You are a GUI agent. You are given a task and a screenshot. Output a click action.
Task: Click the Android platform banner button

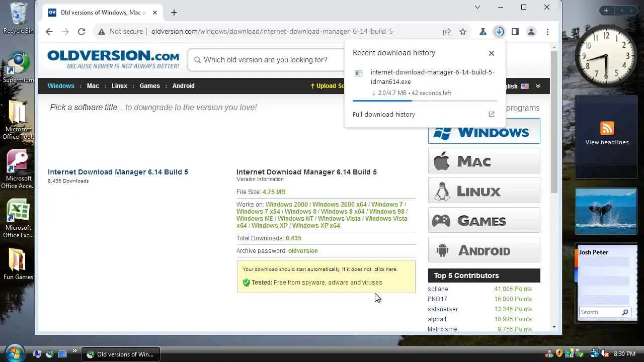click(484, 250)
